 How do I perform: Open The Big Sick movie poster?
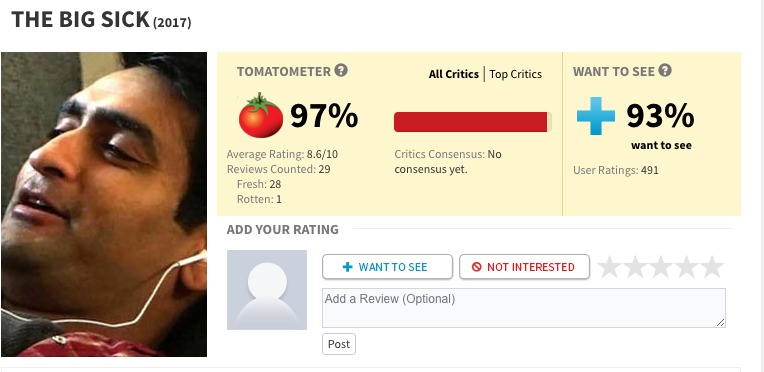[104, 204]
